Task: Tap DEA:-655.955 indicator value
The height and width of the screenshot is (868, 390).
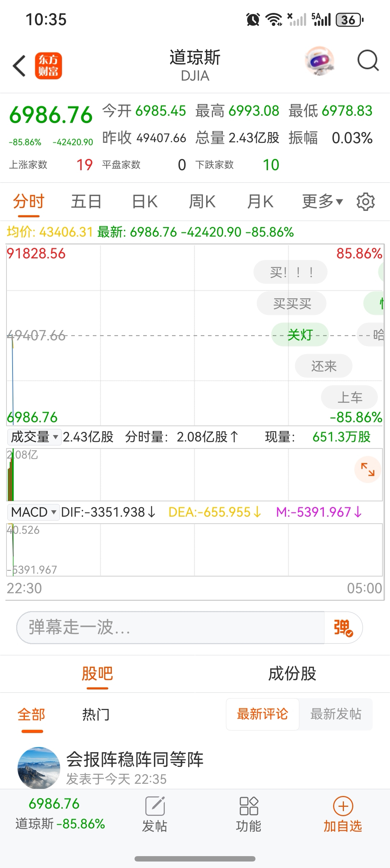Action: point(215,512)
